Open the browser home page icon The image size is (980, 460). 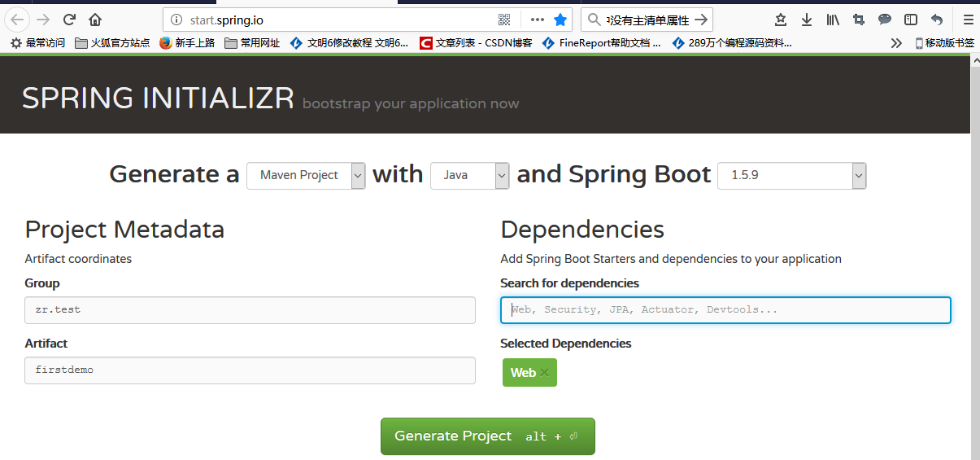pyautogui.click(x=95, y=20)
